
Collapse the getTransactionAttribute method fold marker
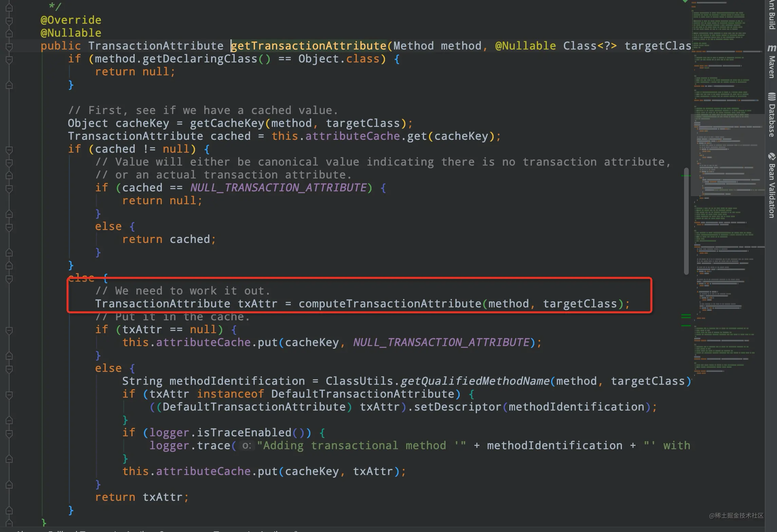click(x=9, y=46)
